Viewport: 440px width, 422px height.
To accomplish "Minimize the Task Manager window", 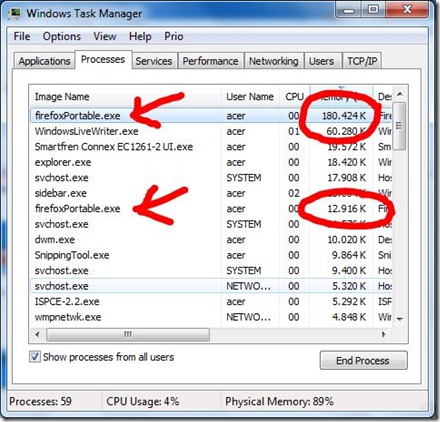I will click(x=349, y=10).
